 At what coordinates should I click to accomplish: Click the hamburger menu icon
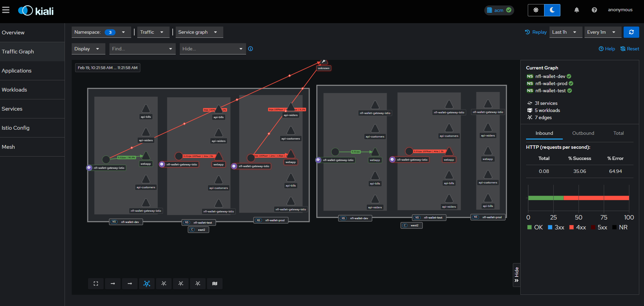pyautogui.click(x=6, y=10)
